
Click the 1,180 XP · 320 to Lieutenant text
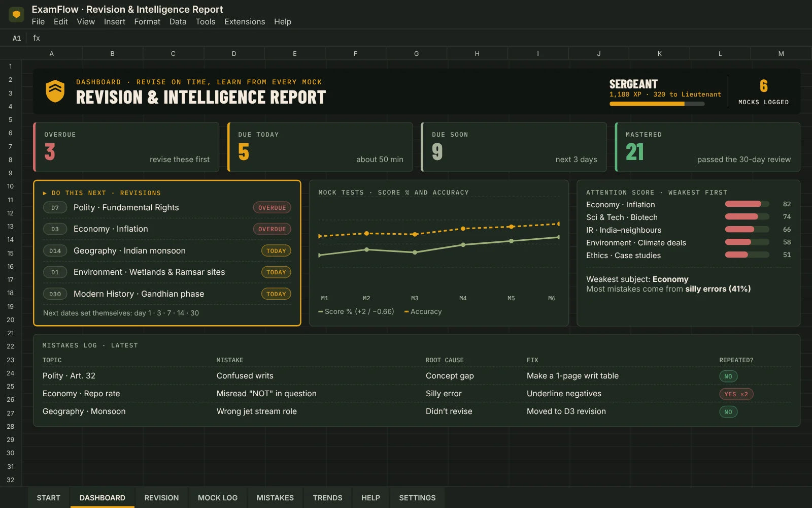pyautogui.click(x=665, y=94)
